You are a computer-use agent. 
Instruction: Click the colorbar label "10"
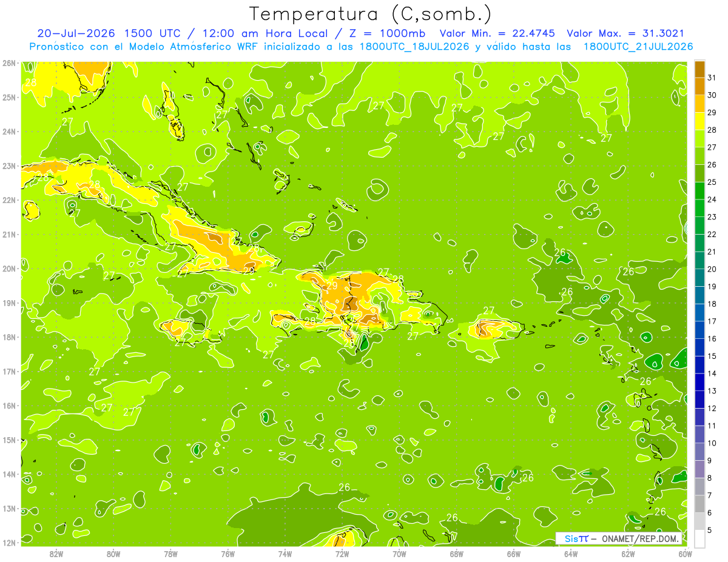[x=712, y=443]
